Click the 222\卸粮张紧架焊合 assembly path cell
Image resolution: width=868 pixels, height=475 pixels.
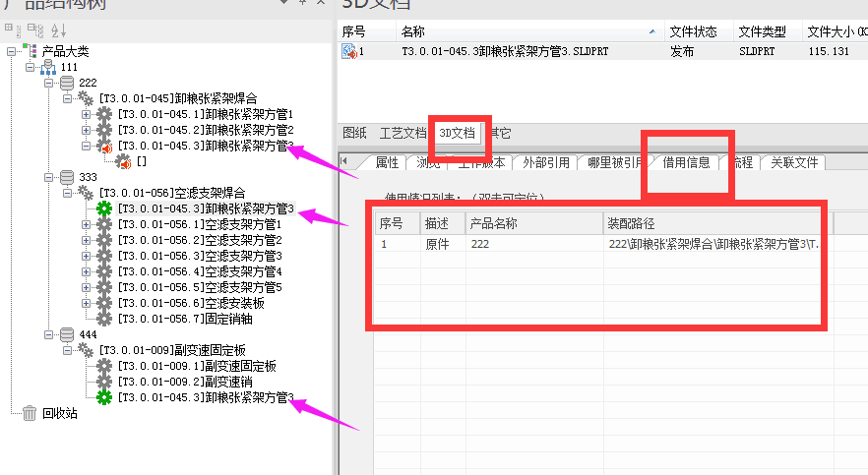pyautogui.click(x=713, y=244)
